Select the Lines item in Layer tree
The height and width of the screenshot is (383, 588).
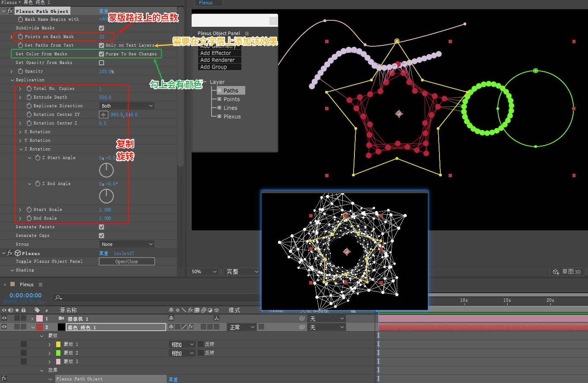coord(230,108)
